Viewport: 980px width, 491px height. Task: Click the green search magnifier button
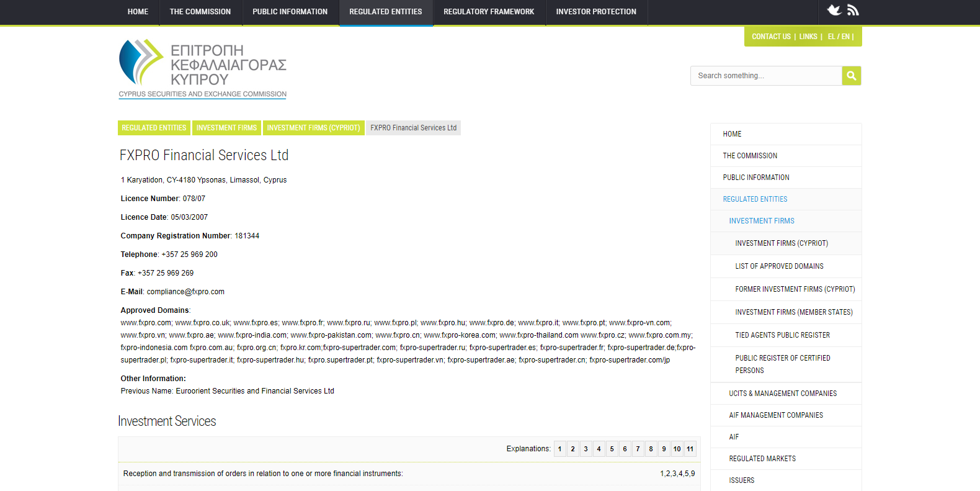pyautogui.click(x=852, y=76)
